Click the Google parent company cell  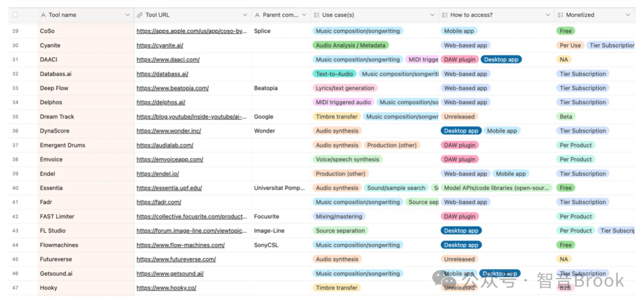[x=281, y=117]
